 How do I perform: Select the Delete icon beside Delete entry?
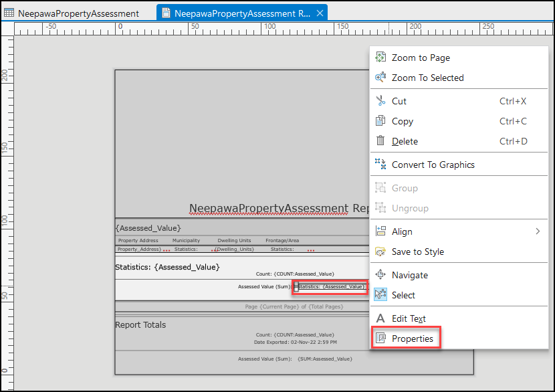(x=381, y=141)
